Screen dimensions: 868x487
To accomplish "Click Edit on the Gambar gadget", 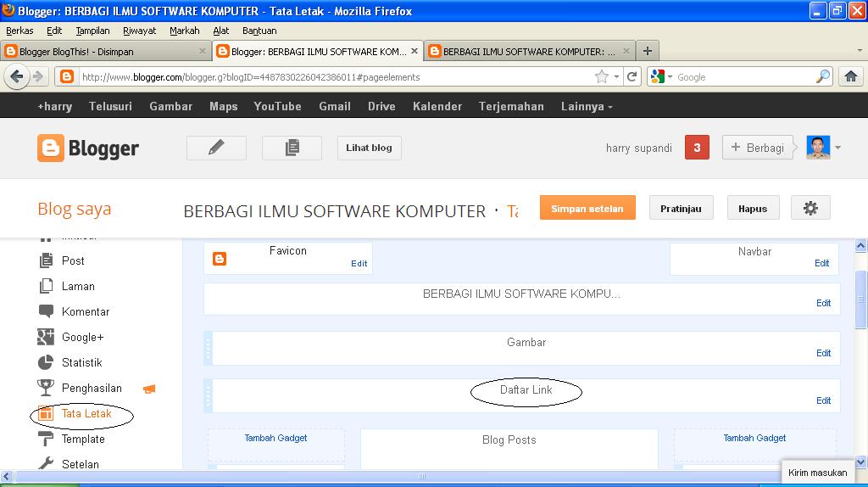I will [823, 353].
